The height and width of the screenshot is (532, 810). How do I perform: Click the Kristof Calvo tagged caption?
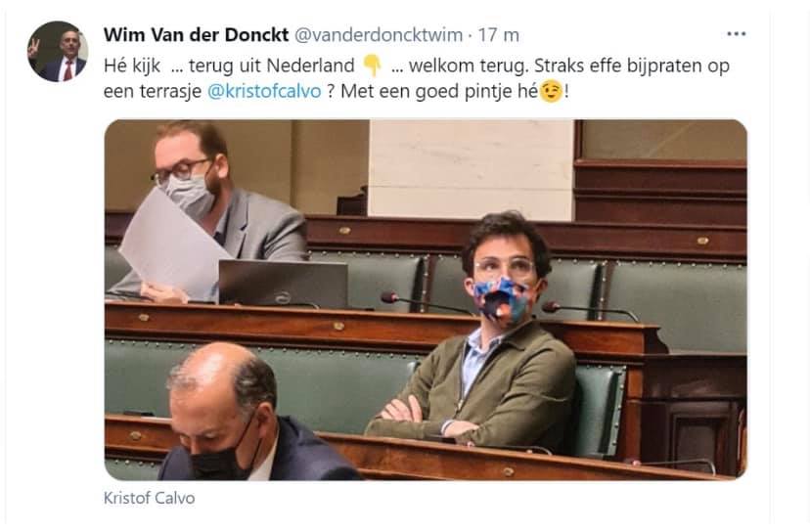(150, 498)
